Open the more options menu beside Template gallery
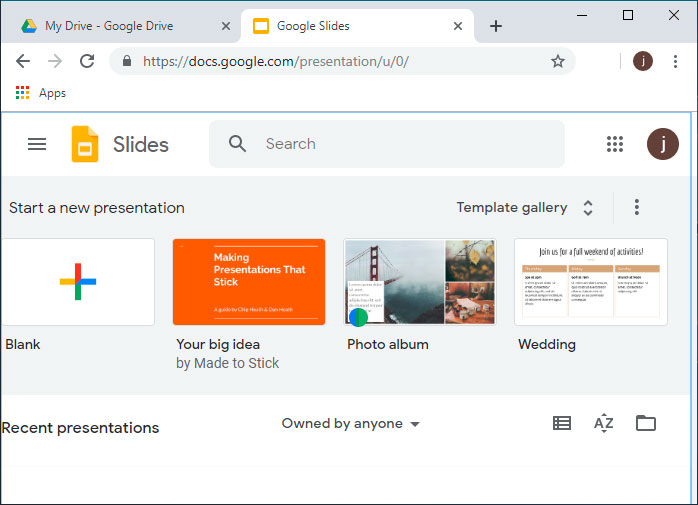The width and height of the screenshot is (698, 505). point(637,208)
